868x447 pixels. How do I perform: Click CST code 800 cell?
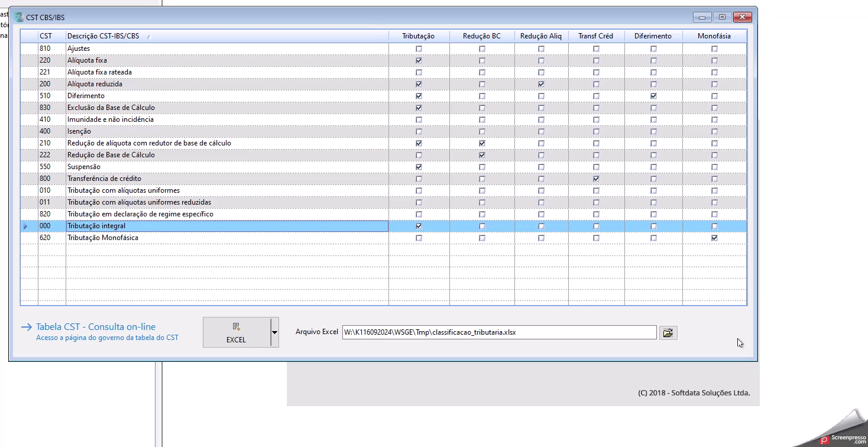tap(52, 179)
